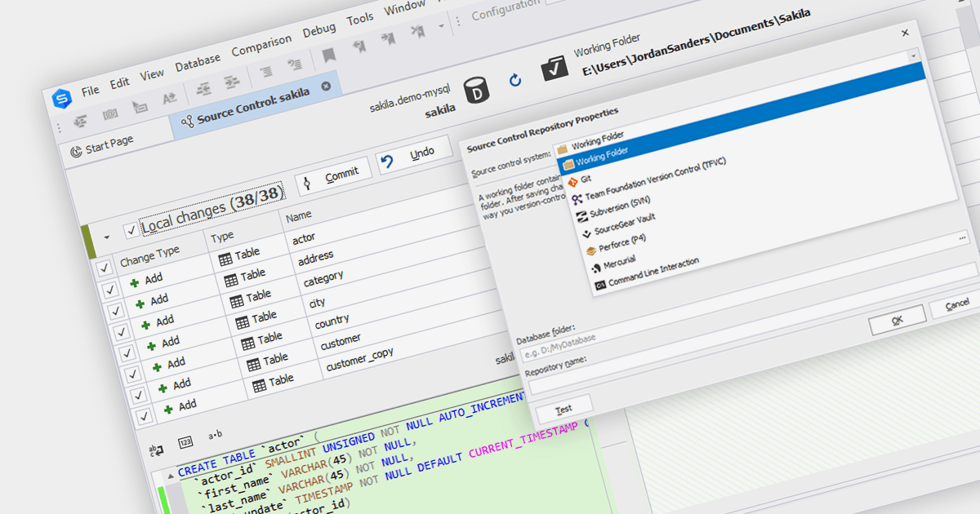
Task: Click the Undo button
Action: 414,157
